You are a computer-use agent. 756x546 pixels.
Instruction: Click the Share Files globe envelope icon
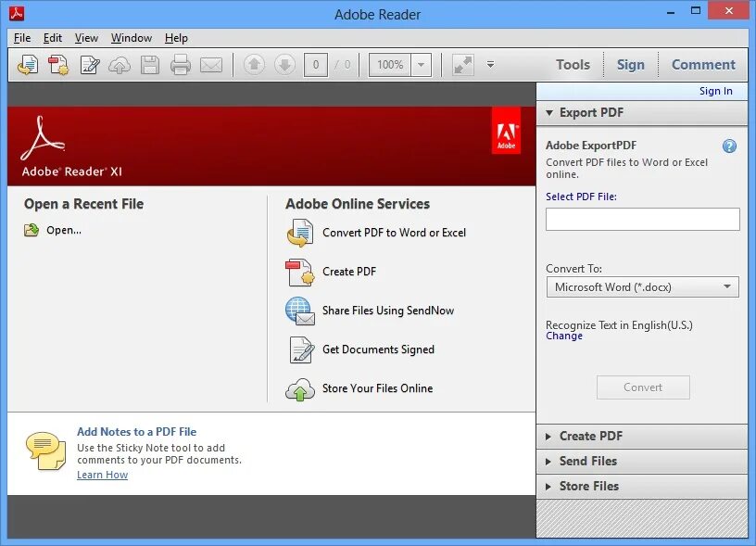tap(300, 311)
